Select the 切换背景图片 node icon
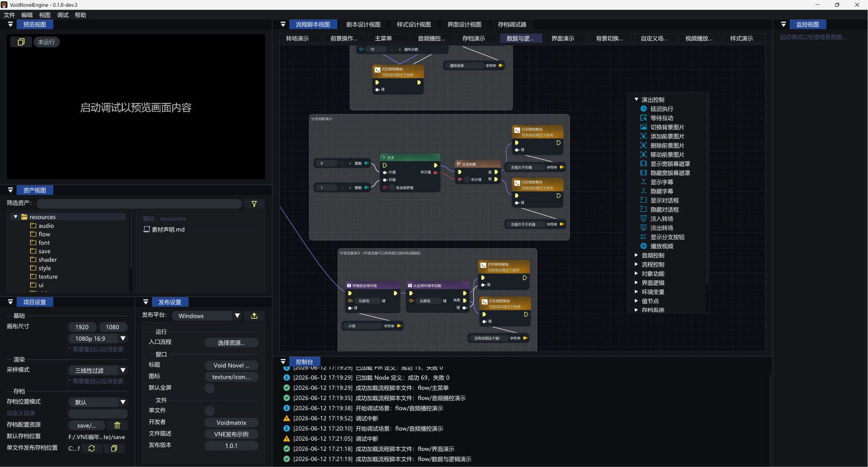The height and width of the screenshot is (467, 868). [643, 127]
